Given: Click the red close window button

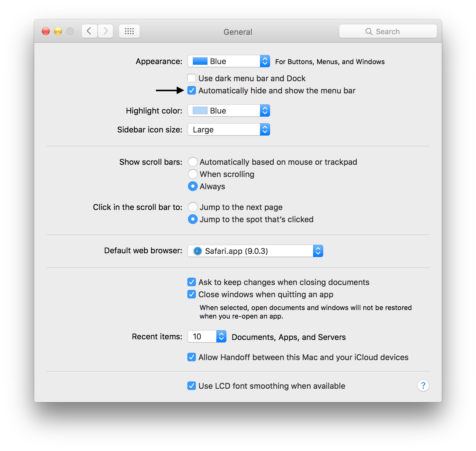Looking at the screenshot, I should pyautogui.click(x=46, y=31).
